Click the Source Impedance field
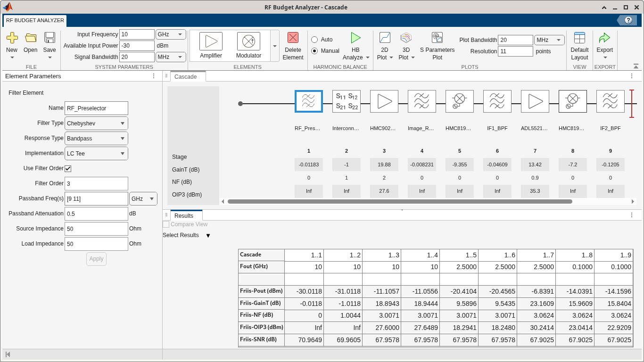The height and width of the screenshot is (362, 644). (x=96, y=229)
